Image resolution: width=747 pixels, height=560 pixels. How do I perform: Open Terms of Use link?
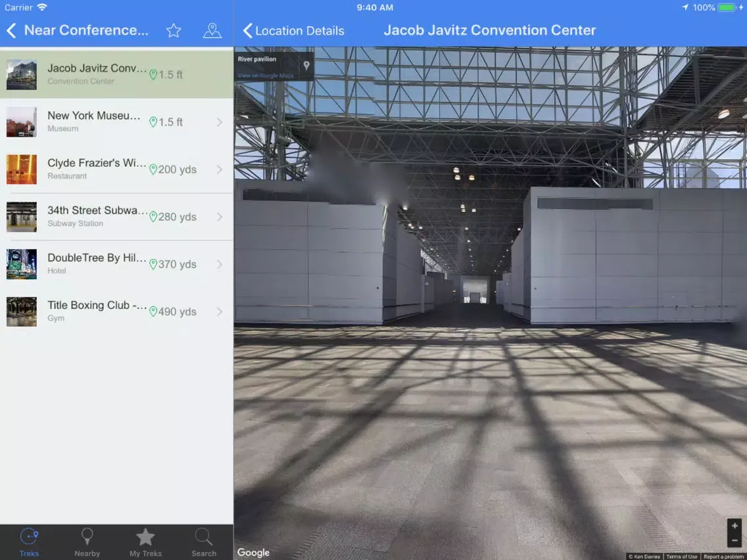[682, 556]
